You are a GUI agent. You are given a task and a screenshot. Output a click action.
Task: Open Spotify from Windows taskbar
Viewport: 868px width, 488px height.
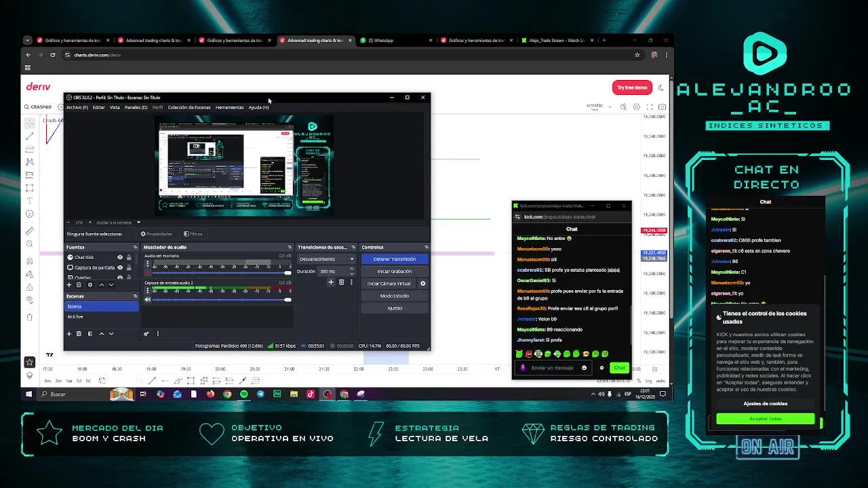tap(244, 394)
